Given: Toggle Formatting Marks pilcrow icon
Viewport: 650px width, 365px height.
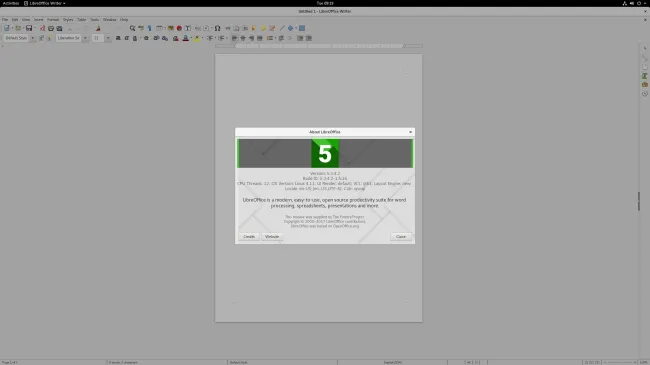Looking at the screenshot, I should (149, 28).
